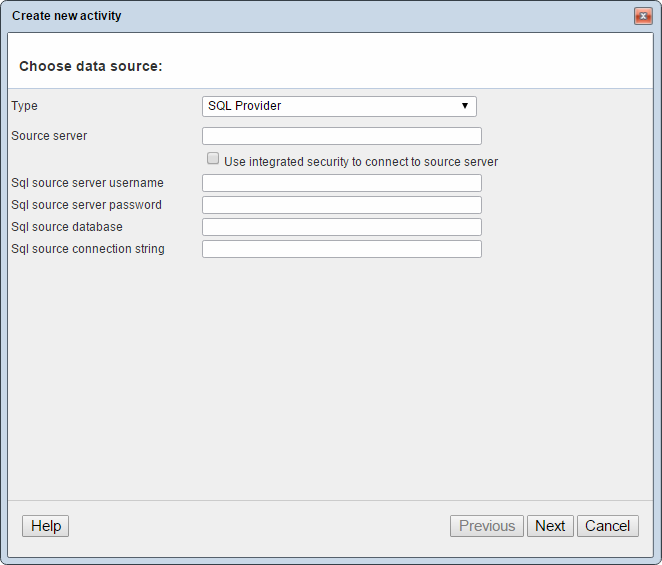Click the 'Sql source connection string' label
662x565 pixels.
88,249
